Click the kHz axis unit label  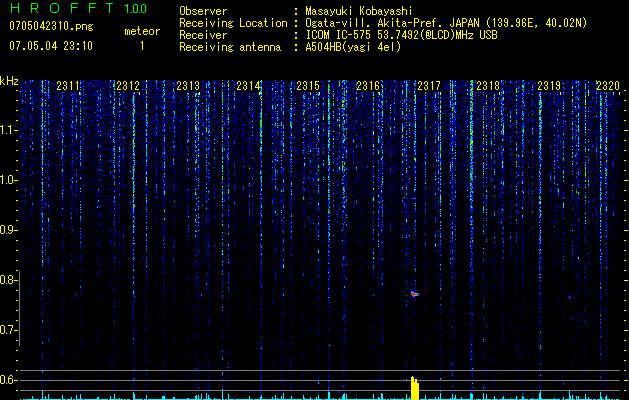pos(9,81)
